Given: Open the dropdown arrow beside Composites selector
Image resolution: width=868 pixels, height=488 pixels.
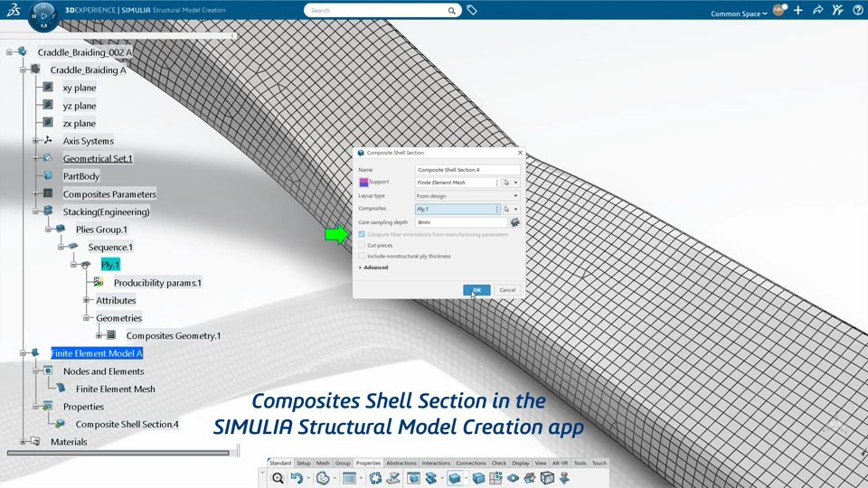Looking at the screenshot, I should [x=516, y=209].
